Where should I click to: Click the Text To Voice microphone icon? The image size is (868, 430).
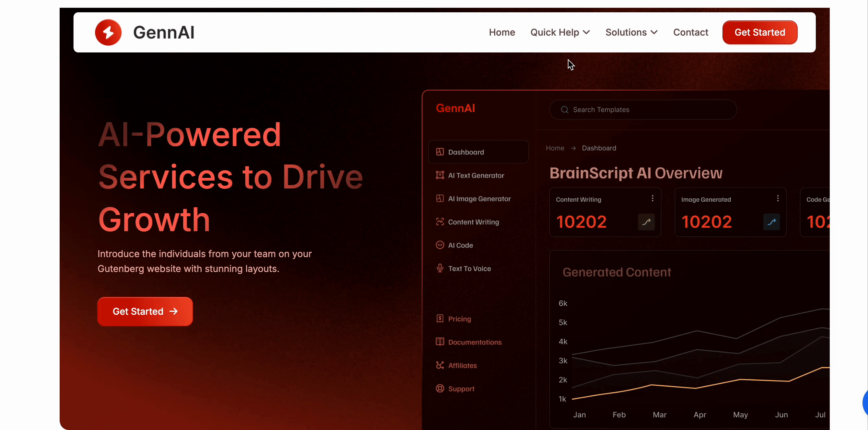pyautogui.click(x=440, y=268)
